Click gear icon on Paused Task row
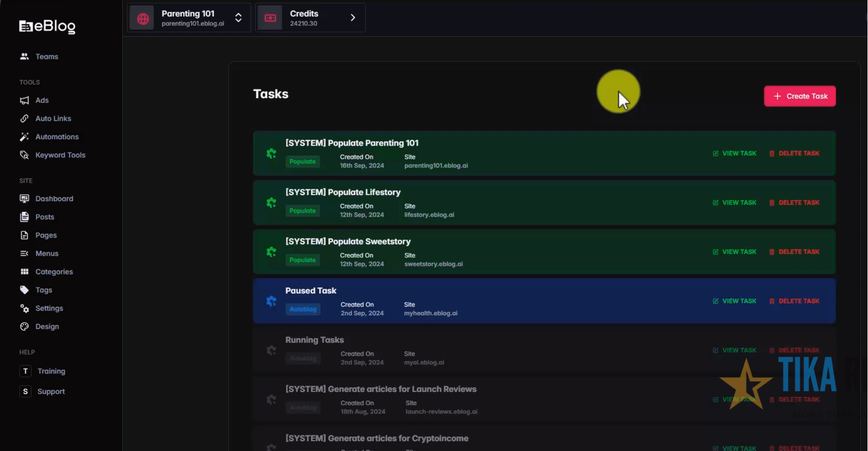The width and height of the screenshot is (868, 451). coord(271,301)
